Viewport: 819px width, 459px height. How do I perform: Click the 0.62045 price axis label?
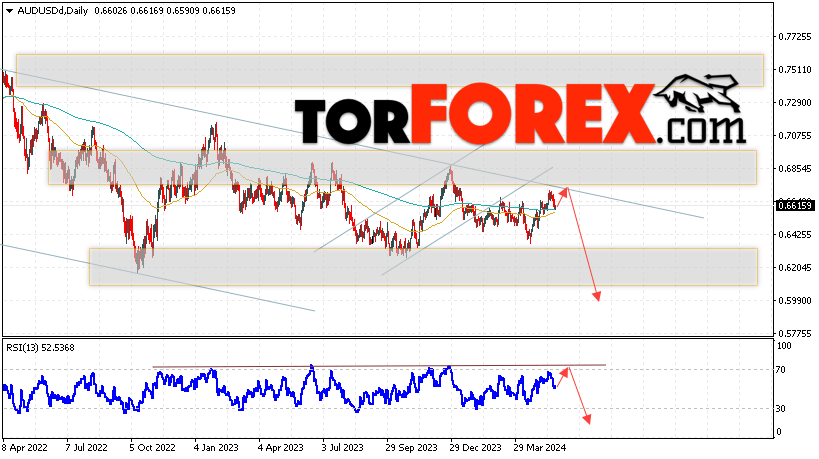(794, 268)
